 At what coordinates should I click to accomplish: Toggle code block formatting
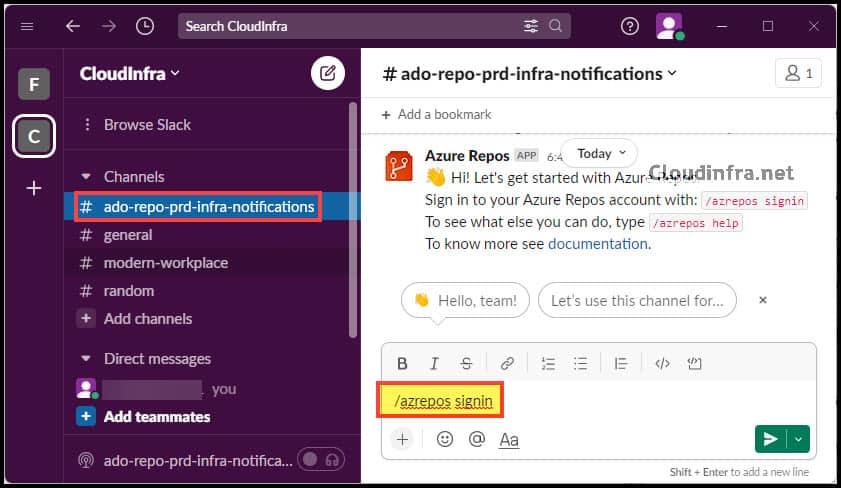(x=695, y=364)
